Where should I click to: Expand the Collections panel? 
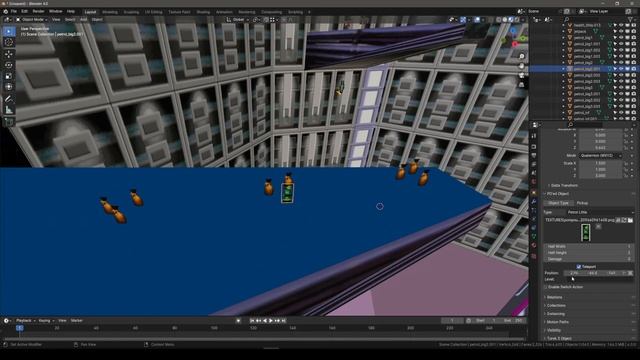(556, 305)
